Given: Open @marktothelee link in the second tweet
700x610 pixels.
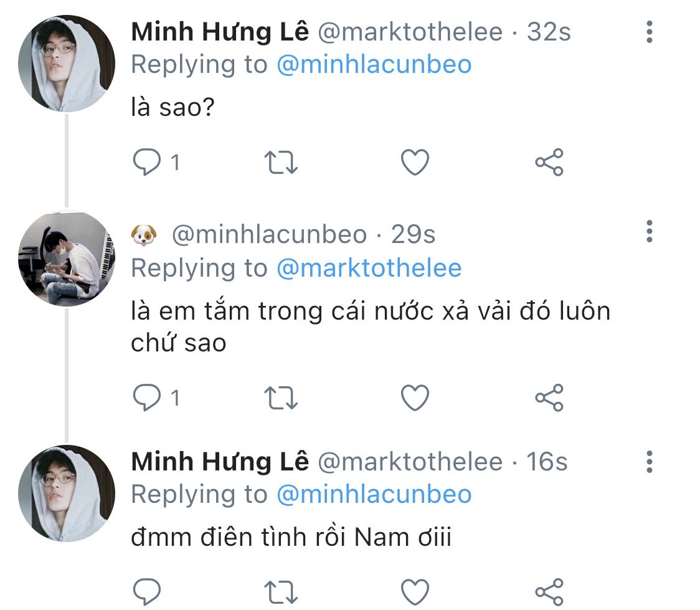Looking at the screenshot, I should (369, 268).
